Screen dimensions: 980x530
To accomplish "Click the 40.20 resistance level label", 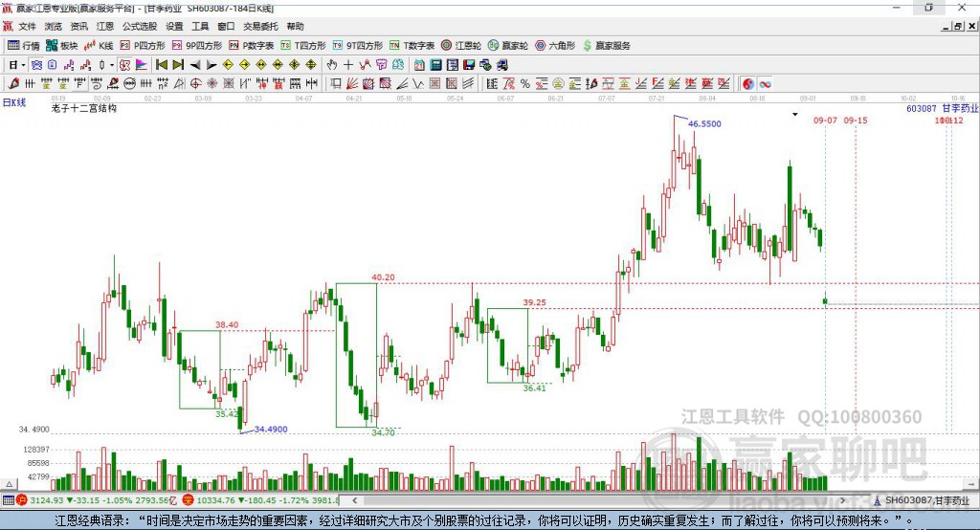I will tap(383, 277).
